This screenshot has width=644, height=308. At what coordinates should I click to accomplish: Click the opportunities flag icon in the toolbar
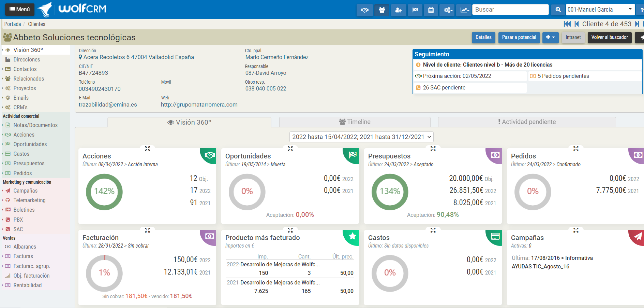(x=415, y=10)
